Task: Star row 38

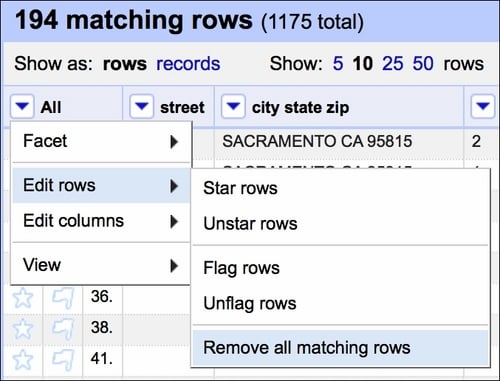Action: (x=23, y=328)
